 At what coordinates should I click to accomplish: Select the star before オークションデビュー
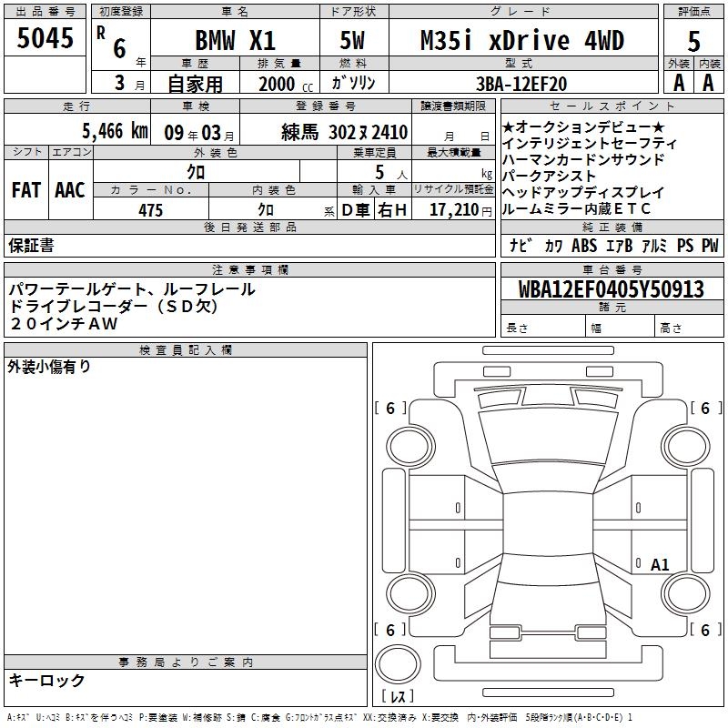(x=509, y=126)
